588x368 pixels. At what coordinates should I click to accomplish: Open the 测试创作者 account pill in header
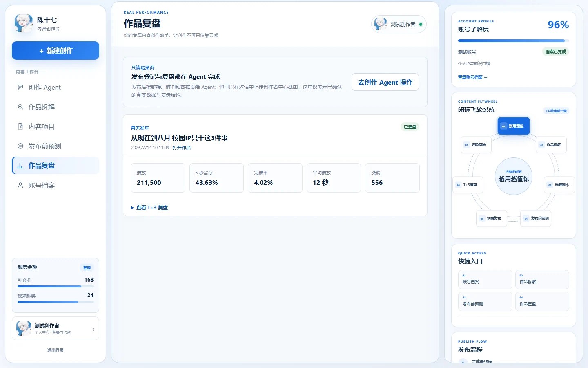coord(399,24)
